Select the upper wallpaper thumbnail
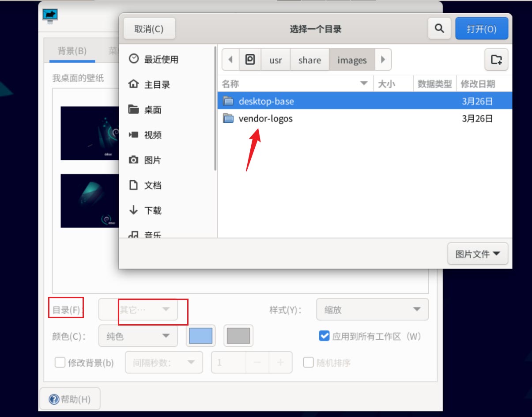Image resolution: width=532 pixels, height=417 pixels. (90, 133)
